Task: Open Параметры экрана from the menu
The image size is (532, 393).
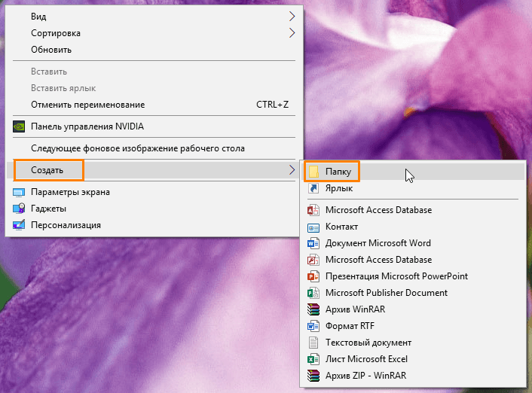Action: [x=154, y=192]
